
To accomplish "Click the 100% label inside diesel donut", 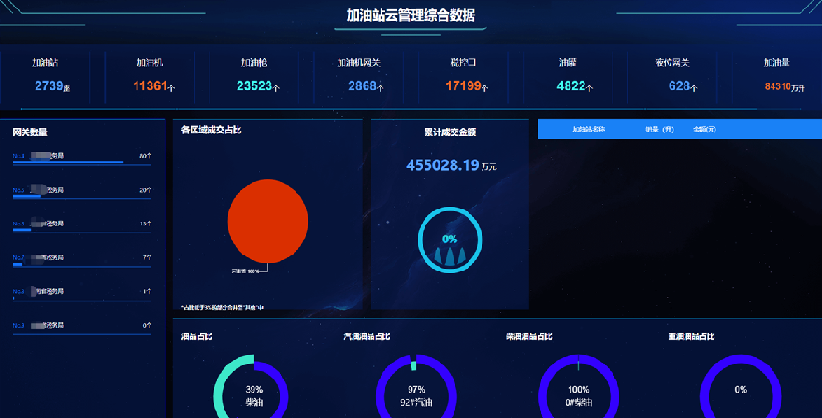I will [x=579, y=390].
